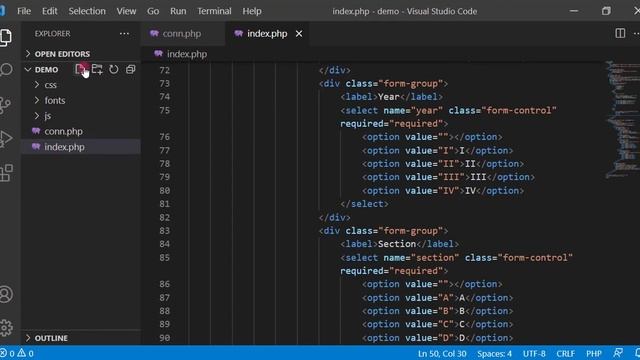Open the Search view in activity bar

pos(6,70)
